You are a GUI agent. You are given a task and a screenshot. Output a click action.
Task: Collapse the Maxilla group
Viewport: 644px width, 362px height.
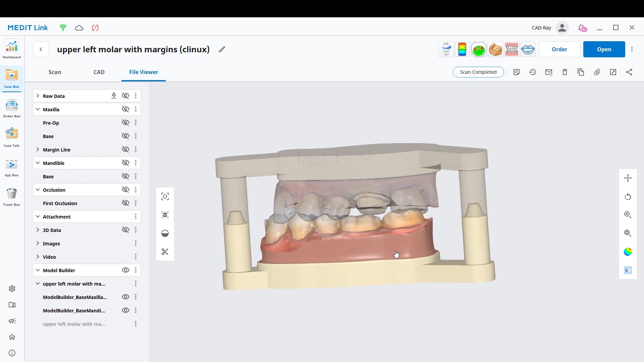click(38, 109)
